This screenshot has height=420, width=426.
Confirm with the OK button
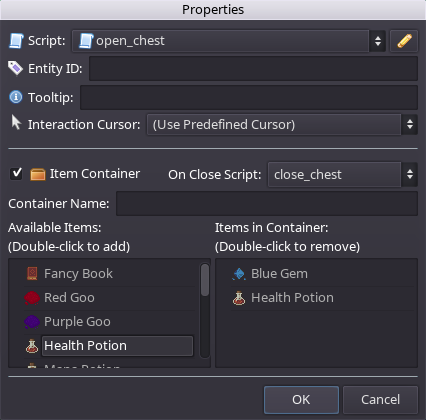pyautogui.click(x=301, y=400)
